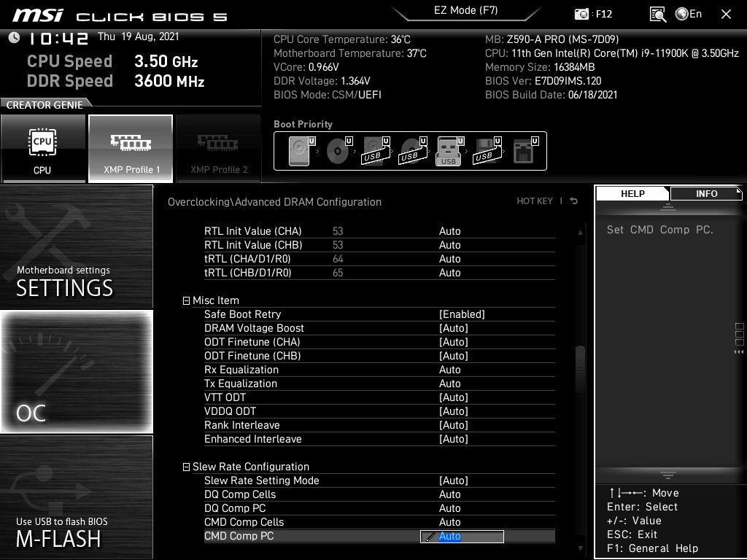Select the Rx Equalization Auto value
This screenshot has height=560, width=747.
pyautogui.click(x=449, y=370)
